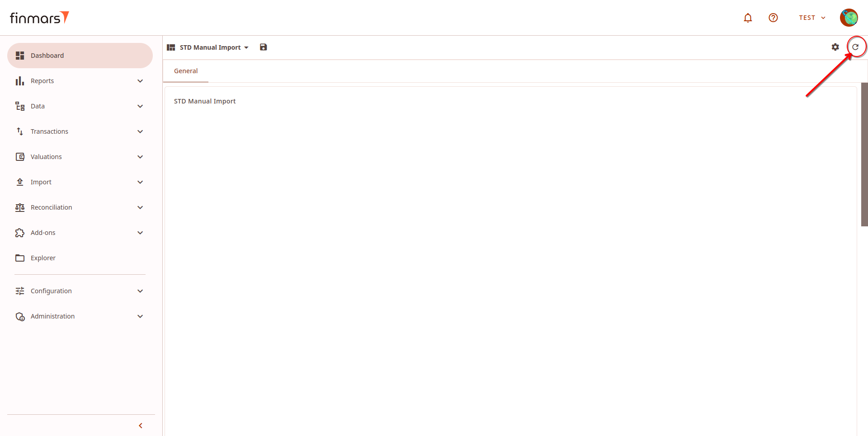Expand the Reports chevron

(140, 81)
